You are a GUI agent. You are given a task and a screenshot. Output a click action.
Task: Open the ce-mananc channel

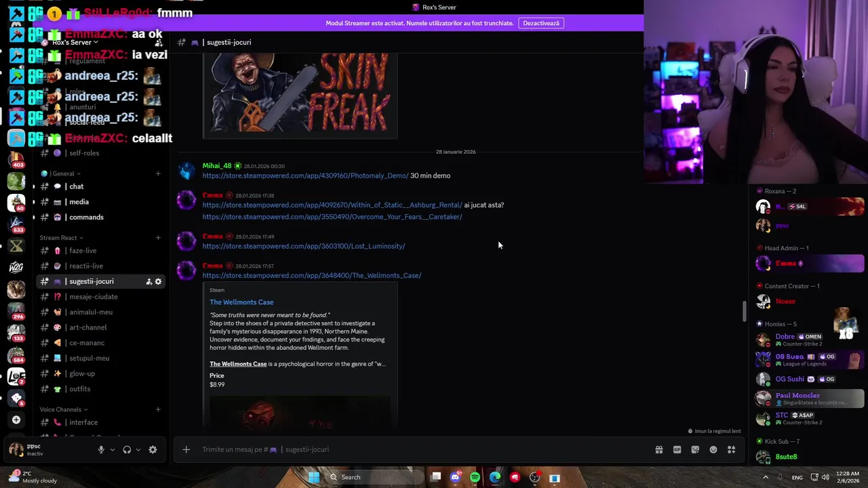100,343
